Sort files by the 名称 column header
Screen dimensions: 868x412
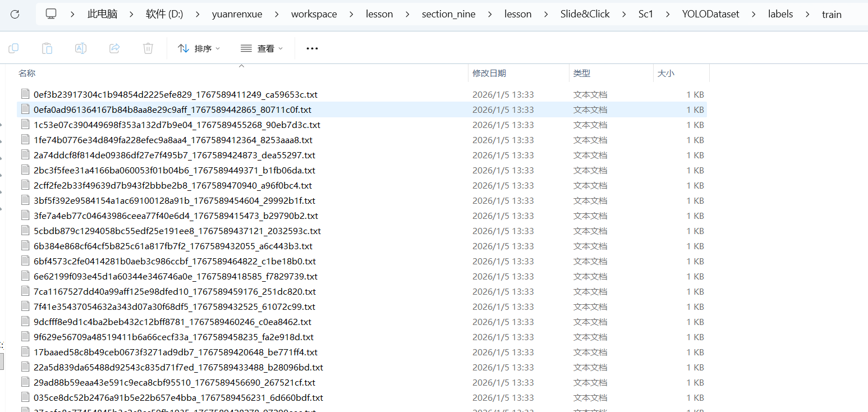tap(27, 73)
